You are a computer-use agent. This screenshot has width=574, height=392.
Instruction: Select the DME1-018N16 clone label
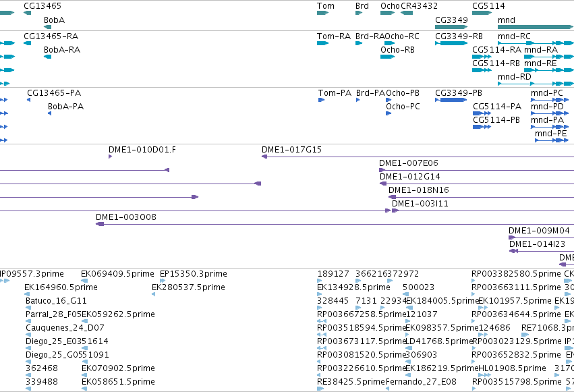[419, 190]
